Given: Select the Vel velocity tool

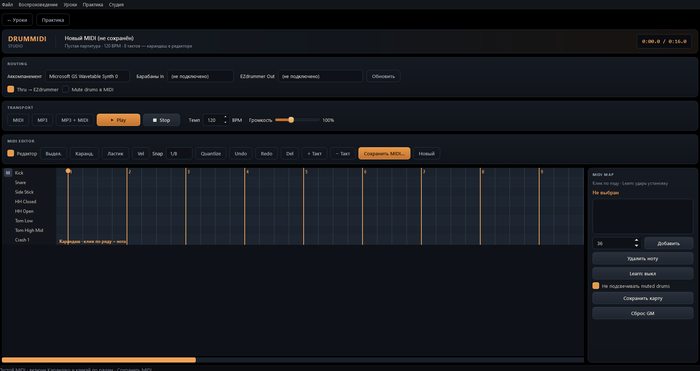Looking at the screenshot, I should tap(141, 154).
